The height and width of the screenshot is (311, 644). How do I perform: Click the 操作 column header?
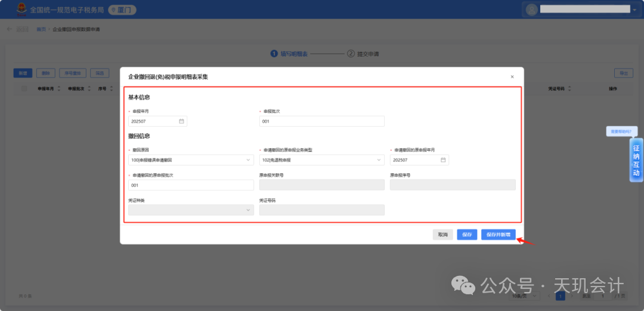click(x=613, y=89)
